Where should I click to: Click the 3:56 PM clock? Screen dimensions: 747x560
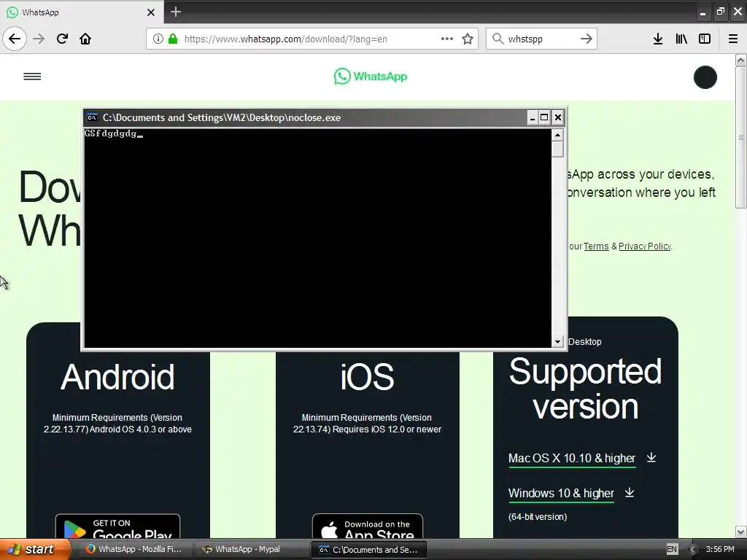click(x=720, y=549)
